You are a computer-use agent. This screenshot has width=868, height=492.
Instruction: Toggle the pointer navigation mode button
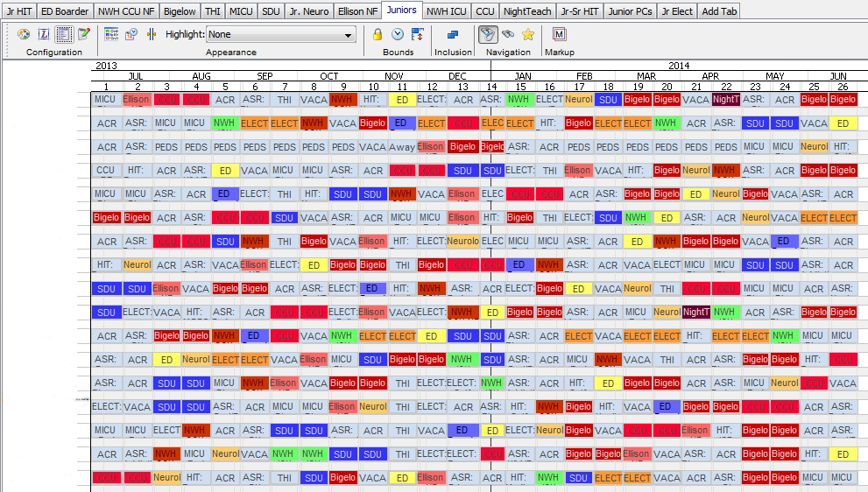(x=489, y=34)
